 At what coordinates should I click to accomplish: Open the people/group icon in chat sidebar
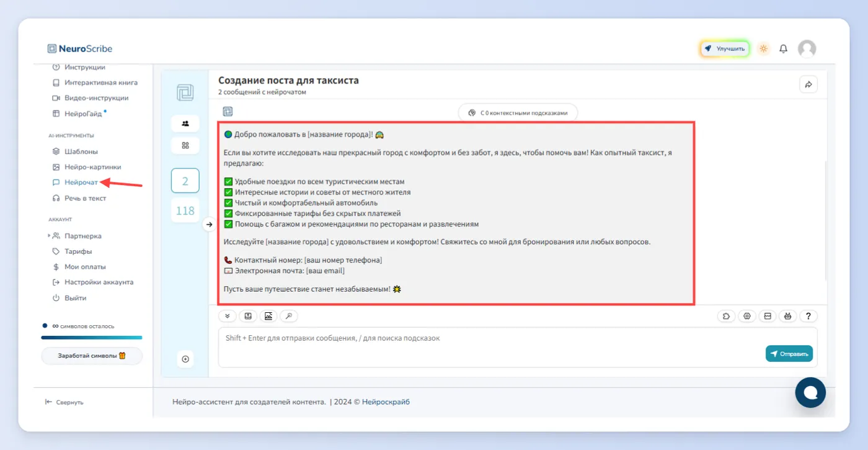point(185,123)
